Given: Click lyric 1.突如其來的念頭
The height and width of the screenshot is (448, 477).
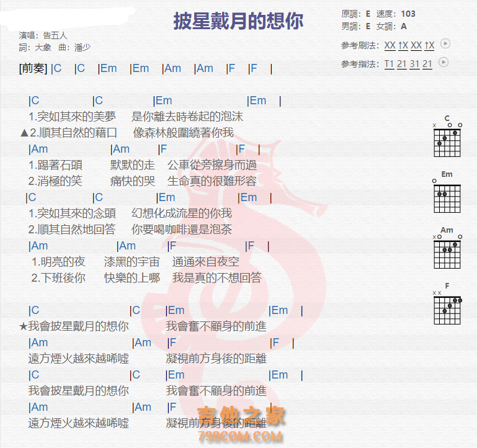Looking at the screenshot, I should pyautogui.click(x=72, y=213).
